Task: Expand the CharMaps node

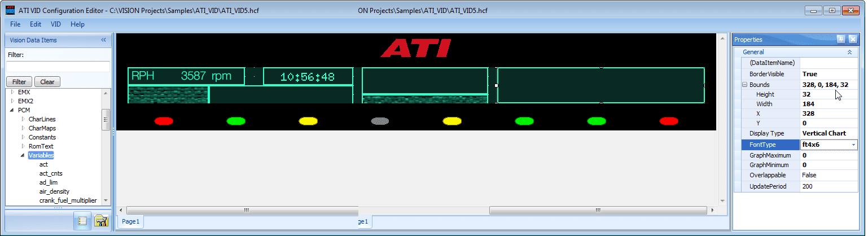Action: [23, 128]
